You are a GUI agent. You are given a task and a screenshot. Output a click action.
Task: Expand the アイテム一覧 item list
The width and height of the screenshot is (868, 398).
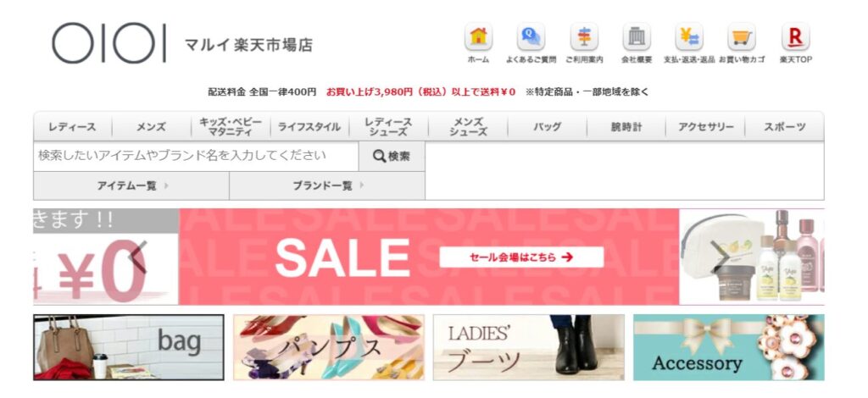point(131,185)
